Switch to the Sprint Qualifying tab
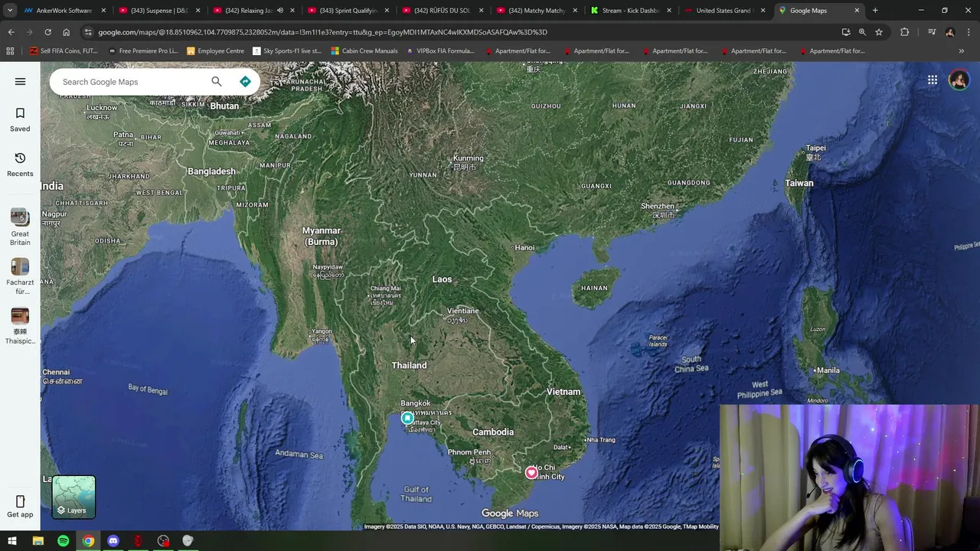Viewport: 980px width, 551px height. click(347, 11)
